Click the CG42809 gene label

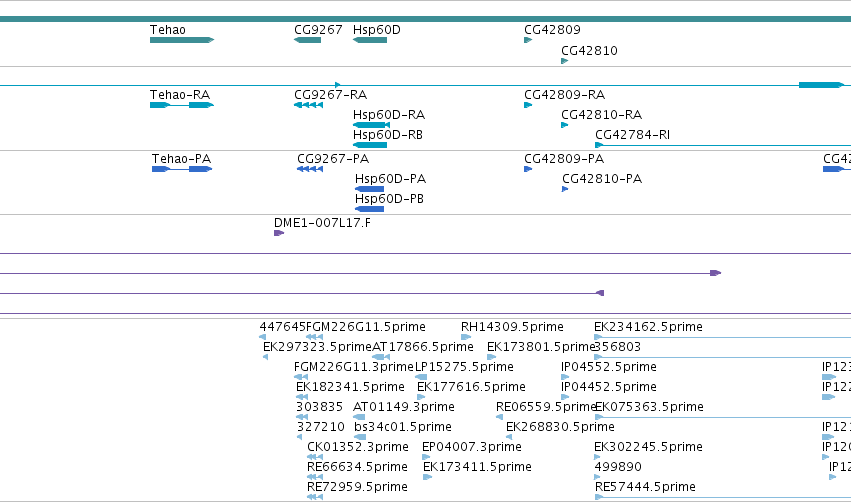pos(552,30)
